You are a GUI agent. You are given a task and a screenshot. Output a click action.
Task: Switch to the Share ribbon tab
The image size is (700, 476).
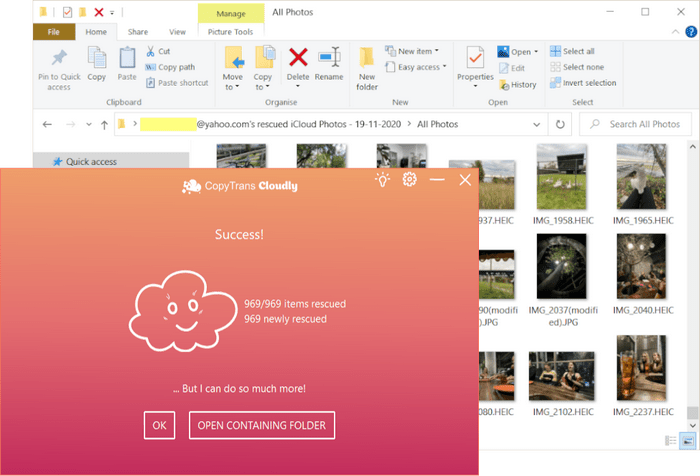tap(138, 32)
